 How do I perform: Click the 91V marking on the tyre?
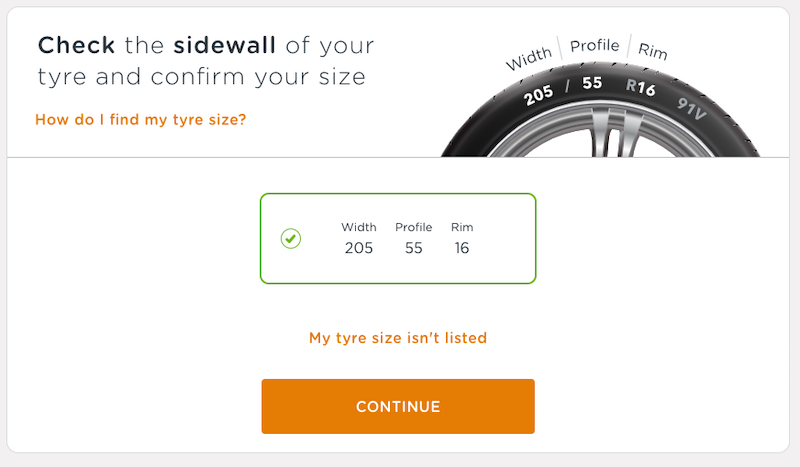click(x=692, y=109)
